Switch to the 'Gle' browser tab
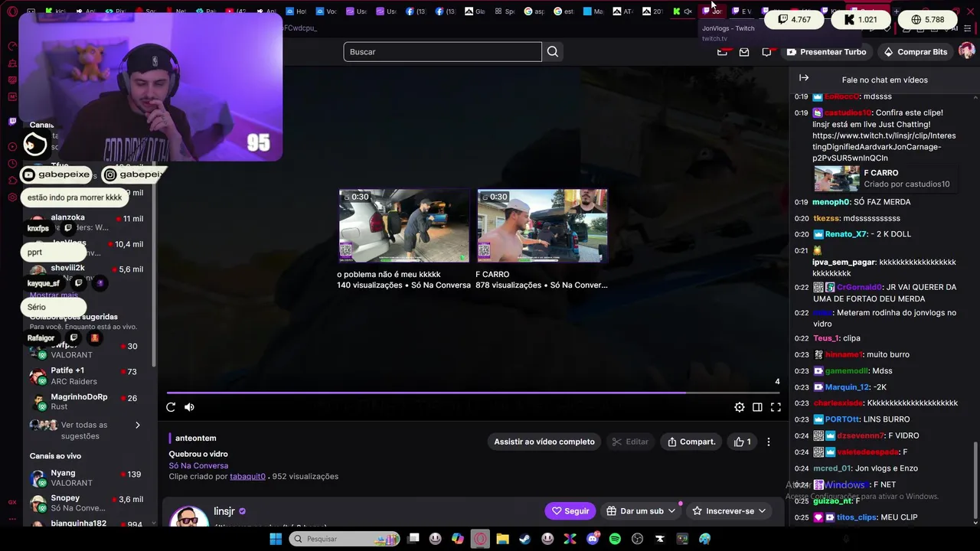The height and width of the screenshot is (551, 980). point(476,11)
